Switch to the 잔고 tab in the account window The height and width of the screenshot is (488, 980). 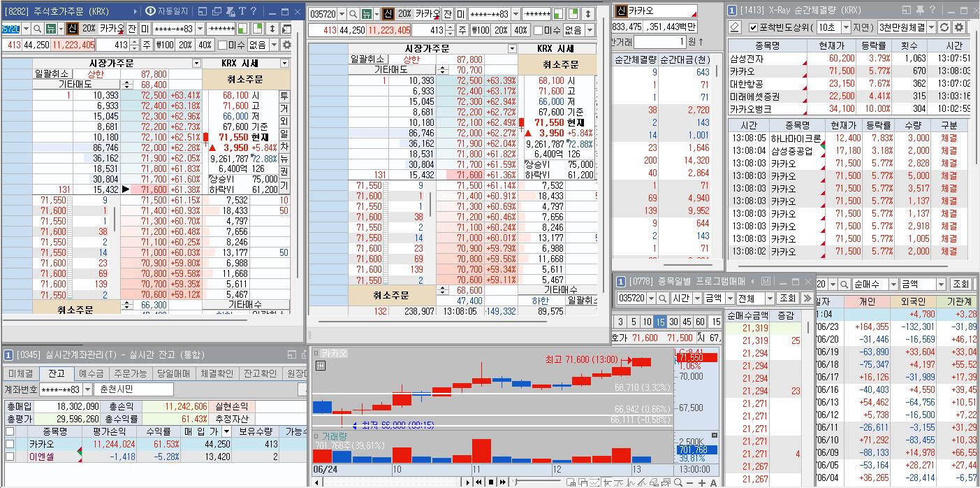tap(57, 374)
